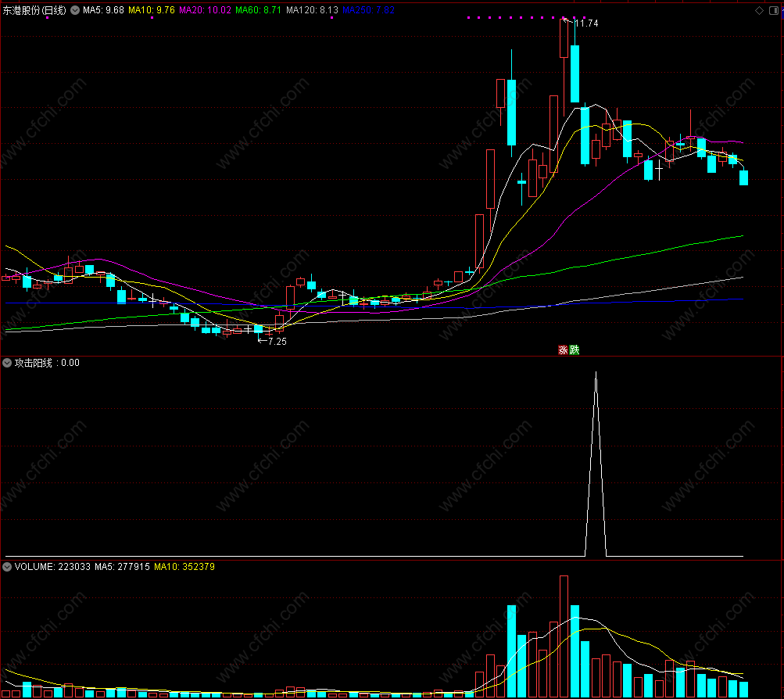
Task: Click the 11.74 high price label
Action: pyautogui.click(x=586, y=23)
